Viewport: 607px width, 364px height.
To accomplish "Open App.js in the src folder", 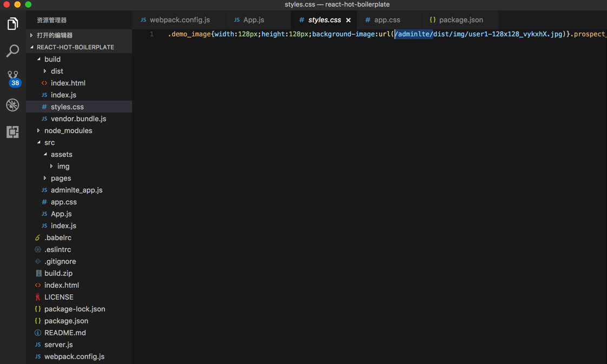I will pyautogui.click(x=79, y=214).
